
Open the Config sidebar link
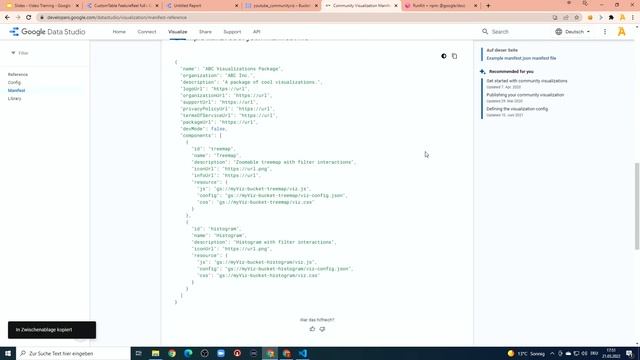click(x=14, y=82)
